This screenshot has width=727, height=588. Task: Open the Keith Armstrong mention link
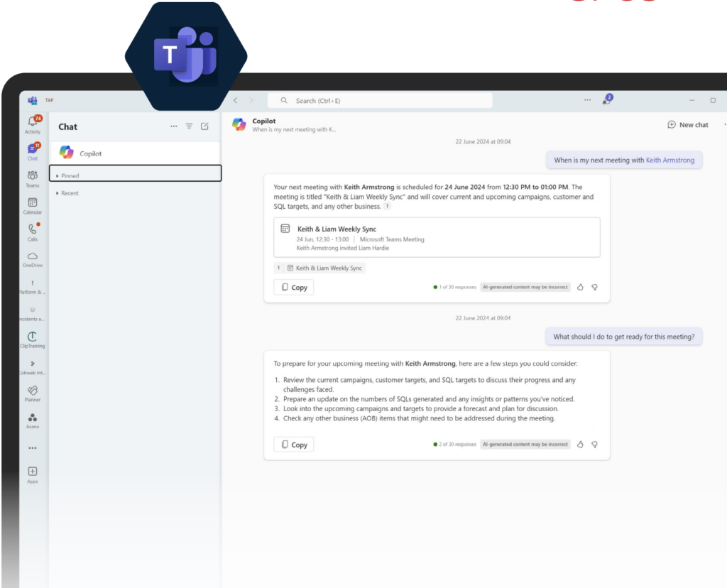click(x=670, y=160)
